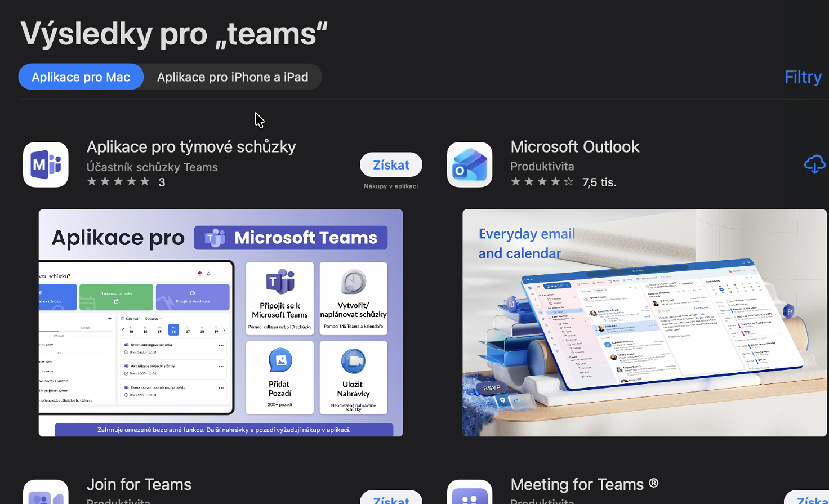This screenshot has height=504, width=829.
Task: Open Meeting for Teams ® app title
Action: click(x=585, y=485)
